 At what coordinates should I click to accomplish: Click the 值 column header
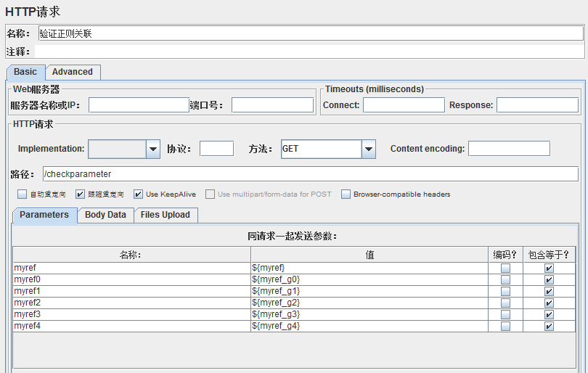click(369, 255)
